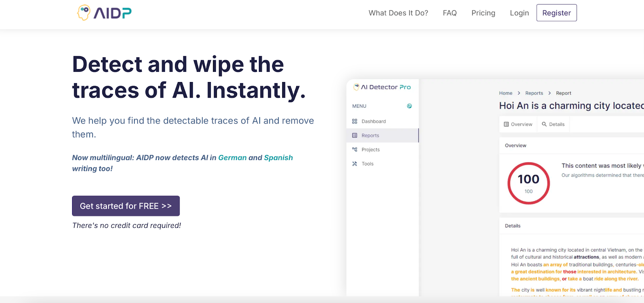Click Reports in the breadcrumb

[x=534, y=93]
